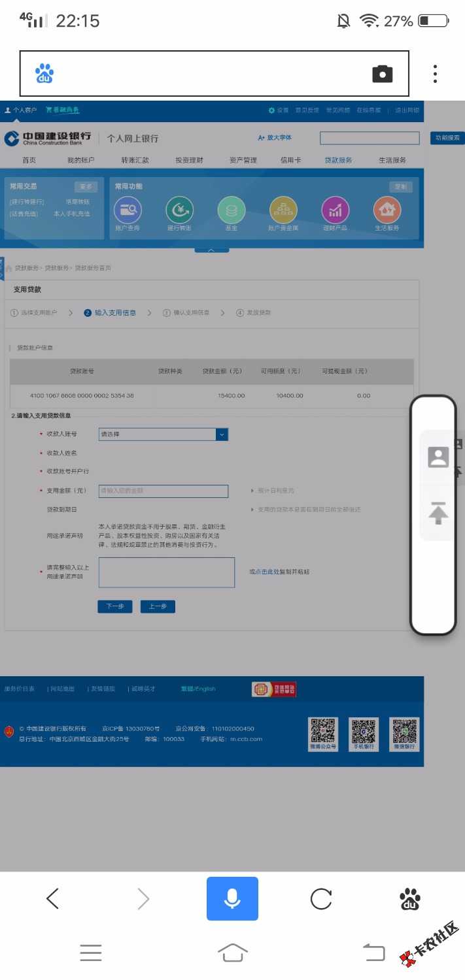
Task: Click loan account number 4100 1067 6608
Action: tap(82, 396)
